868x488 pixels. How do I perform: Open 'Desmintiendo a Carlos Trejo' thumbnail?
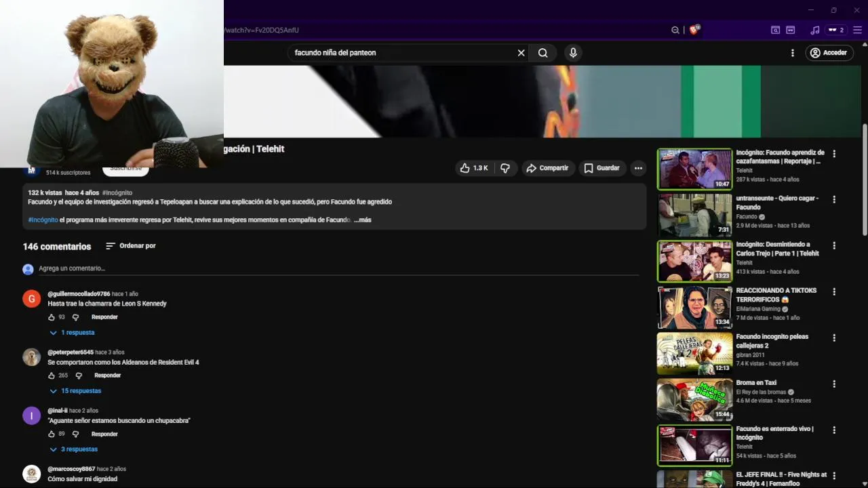[694, 261]
